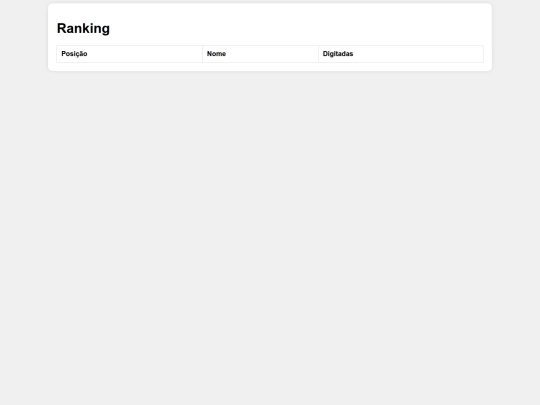This screenshot has width=540, height=405.
Task: Select the Nome column header
Action: click(x=260, y=54)
